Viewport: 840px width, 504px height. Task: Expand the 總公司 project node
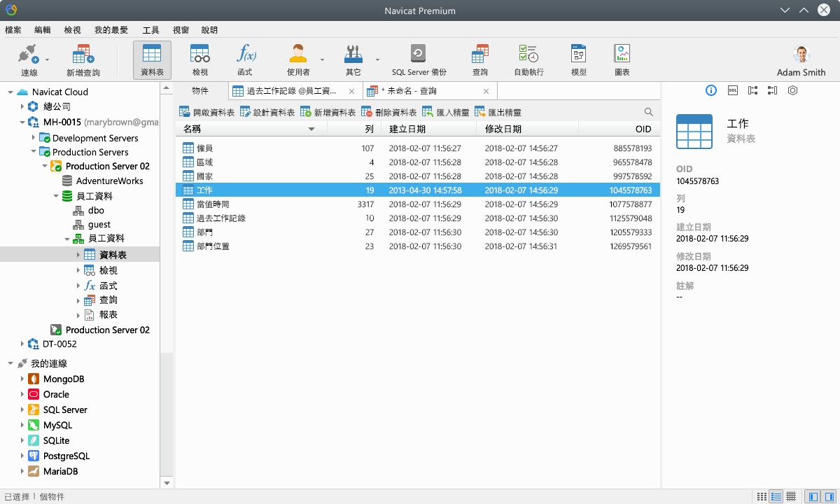click(22, 106)
